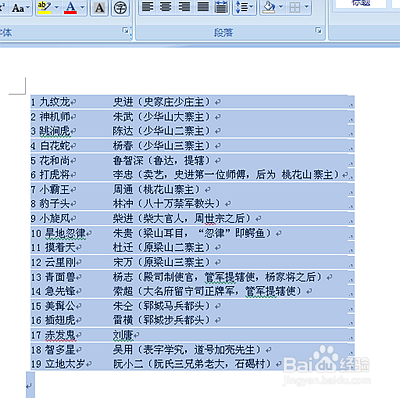Image resolution: width=400 pixels, height=398 pixels.
Task: Click the text starting with '朱贵（梁山耳目'
Action: (x=193, y=233)
